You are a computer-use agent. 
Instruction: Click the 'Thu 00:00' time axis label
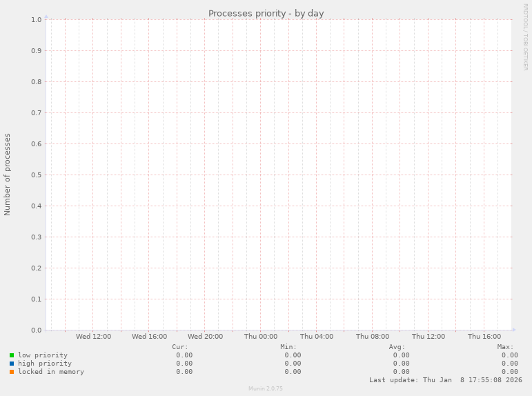(261, 336)
